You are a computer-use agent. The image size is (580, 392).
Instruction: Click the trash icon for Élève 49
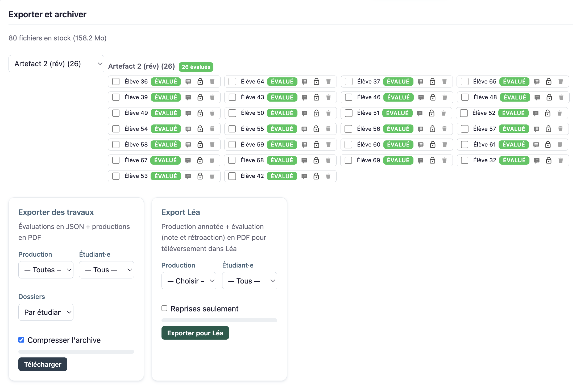coord(212,113)
